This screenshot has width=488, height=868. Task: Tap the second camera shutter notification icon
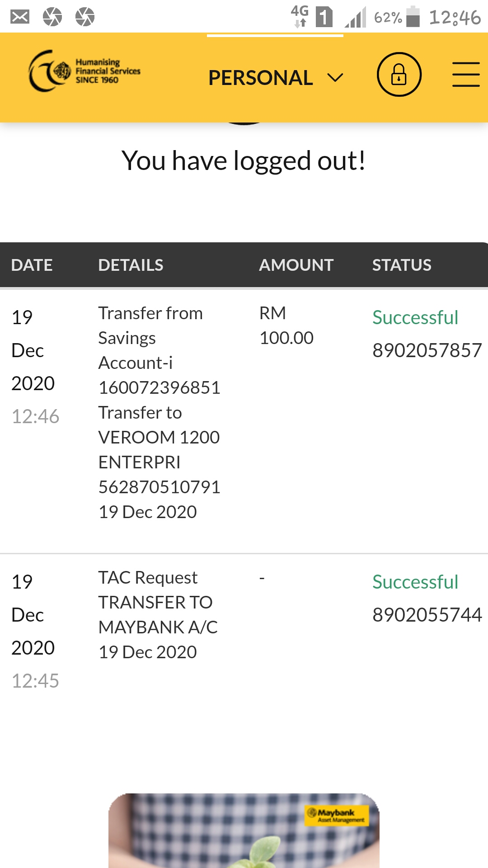(85, 17)
